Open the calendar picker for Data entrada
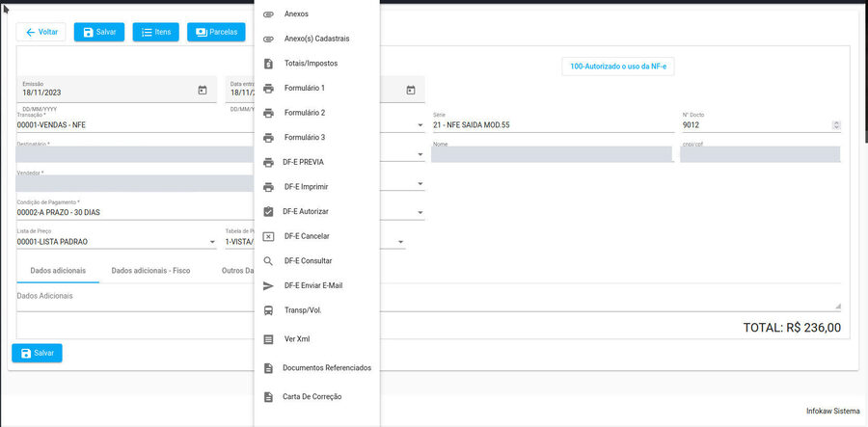Screen dimensions: 868x427 (411, 91)
